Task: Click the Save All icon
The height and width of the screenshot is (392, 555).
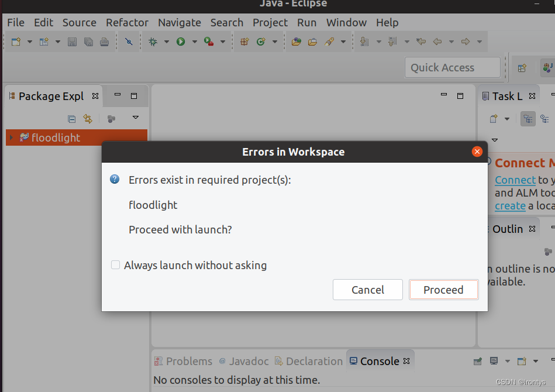Action: [88, 42]
